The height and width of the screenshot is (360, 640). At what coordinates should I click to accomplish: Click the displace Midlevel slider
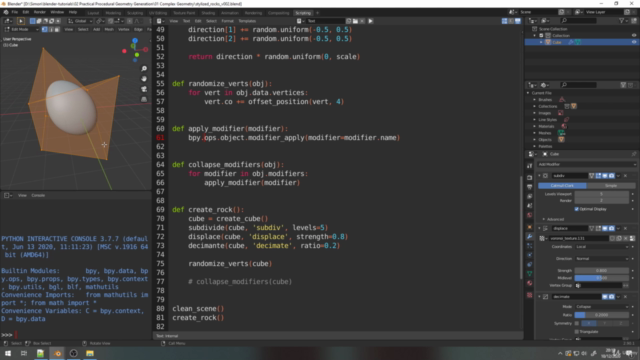[x=602, y=278]
